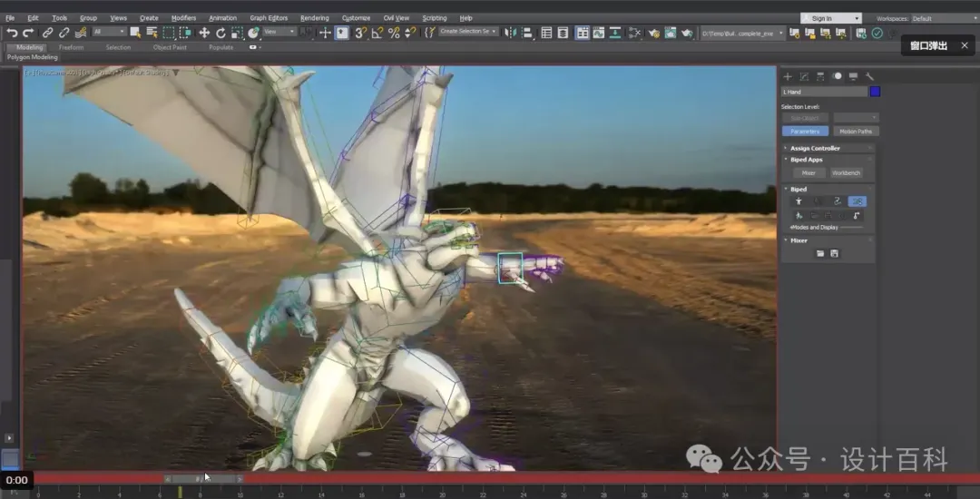The image size is (980, 499).
Task: Toggle the Percent Snap icon
Action: pyautogui.click(x=394, y=33)
